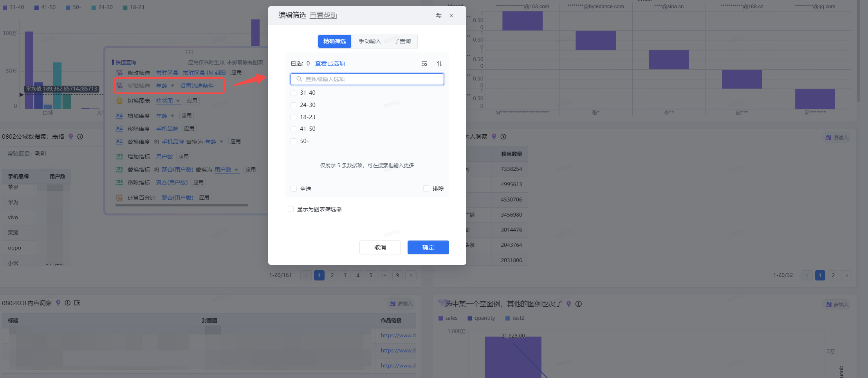This screenshot has height=378, width=868.
Task: Click info icon beside 0802KOL内容洞察 title
Action: point(68,303)
